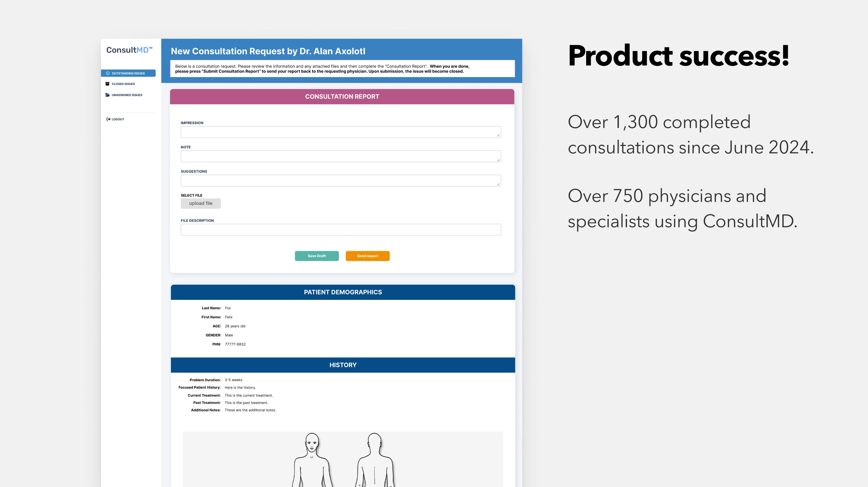Go to Unassigned Issues list

[x=127, y=95]
